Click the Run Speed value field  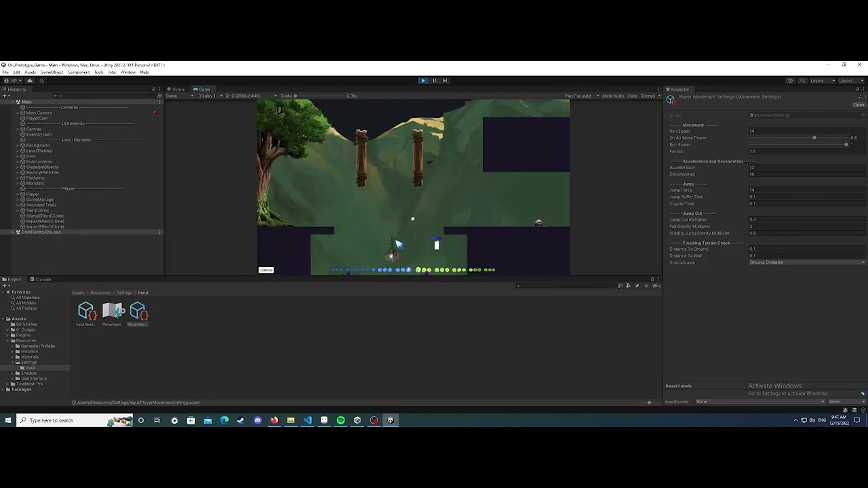pyautogui.click(x=807, y=131)
